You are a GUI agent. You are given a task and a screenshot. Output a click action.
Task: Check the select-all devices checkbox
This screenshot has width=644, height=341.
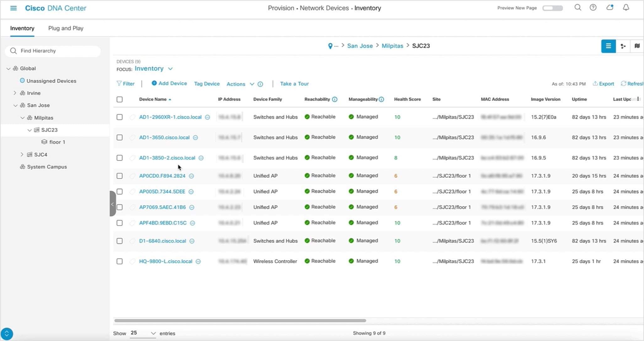(x=120, y=99)
